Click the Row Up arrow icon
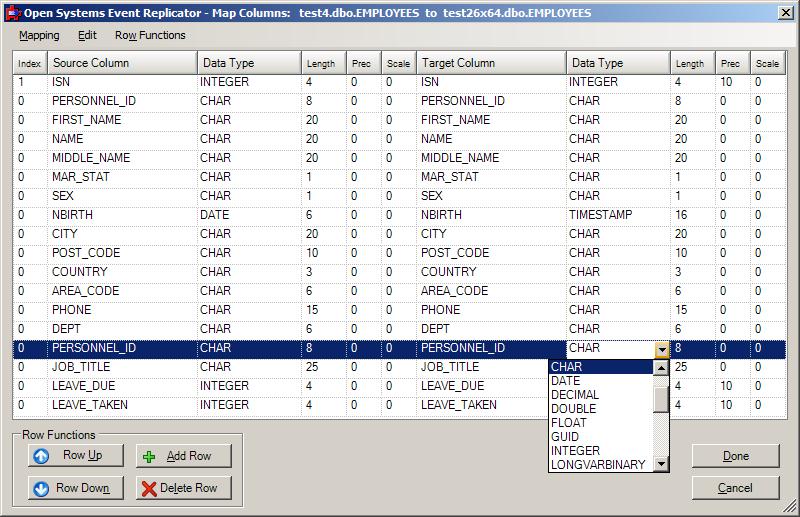Screen dimensions: 800x517 (41, 456)
